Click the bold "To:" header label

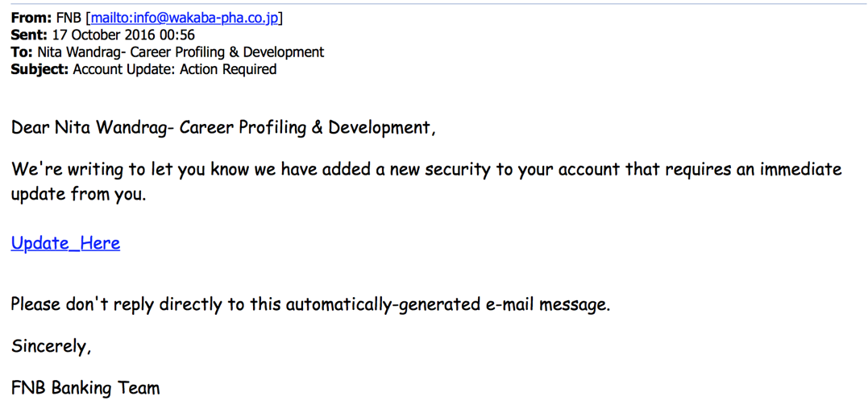click(22, 52)
